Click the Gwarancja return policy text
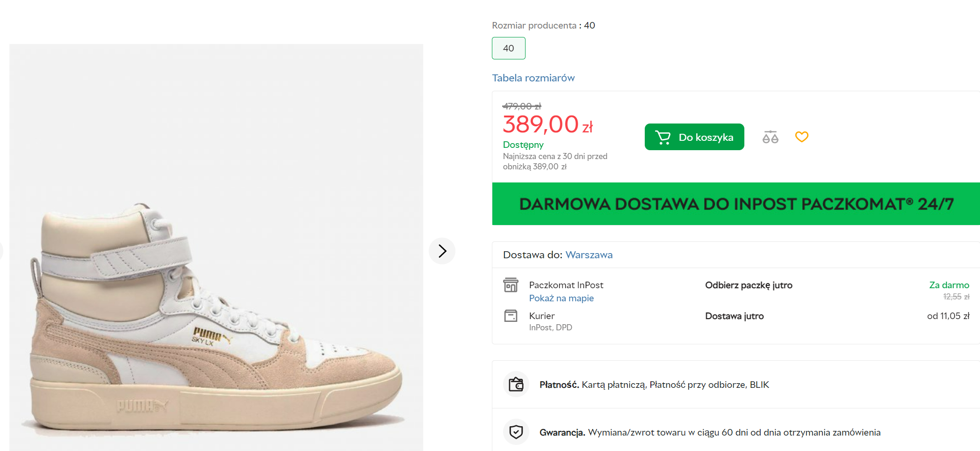The image size is (980, 451). [709, 432]
